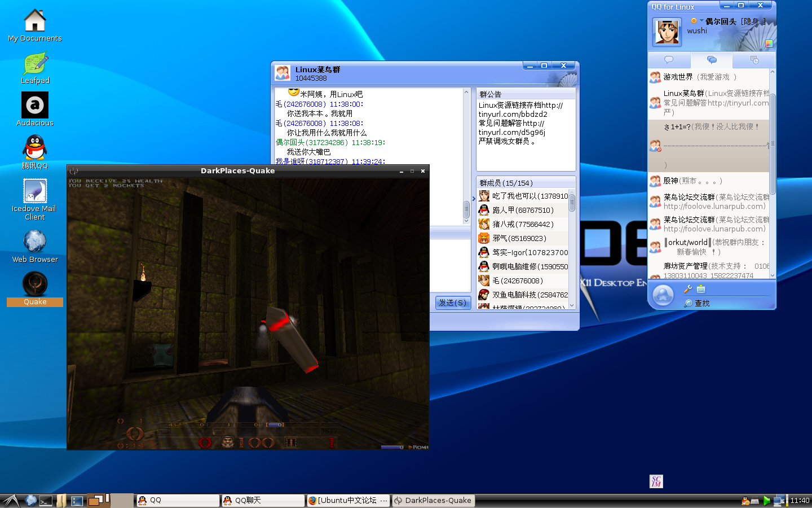The width and height of the screenshot is (812, 508).
Task: Click QQ tray icon in system tray
Action: (745, 501)
